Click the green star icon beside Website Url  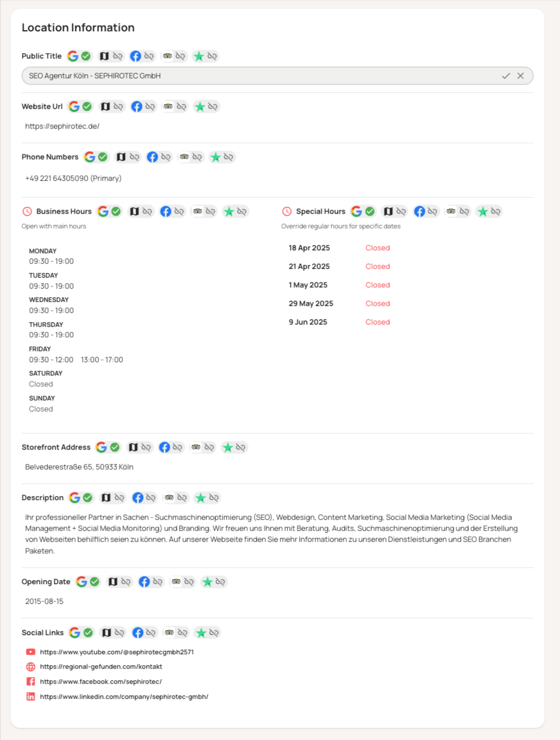200,107
